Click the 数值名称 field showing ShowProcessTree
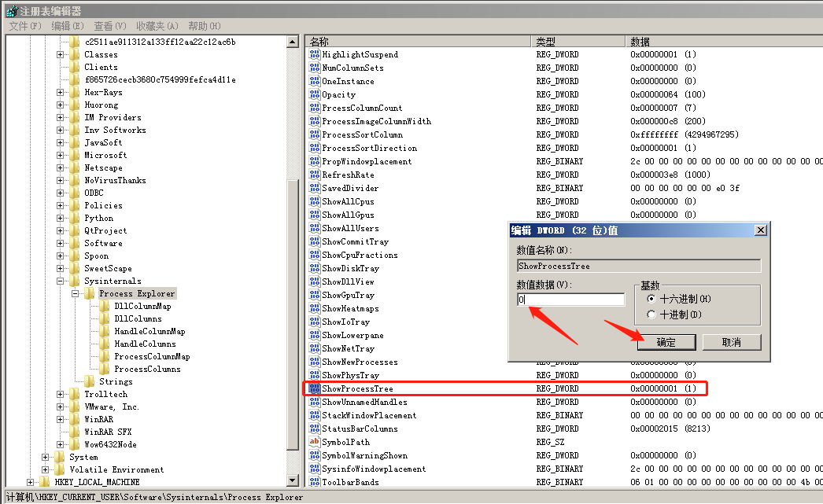This screenshot has width=823, height=504. (639, 266)
